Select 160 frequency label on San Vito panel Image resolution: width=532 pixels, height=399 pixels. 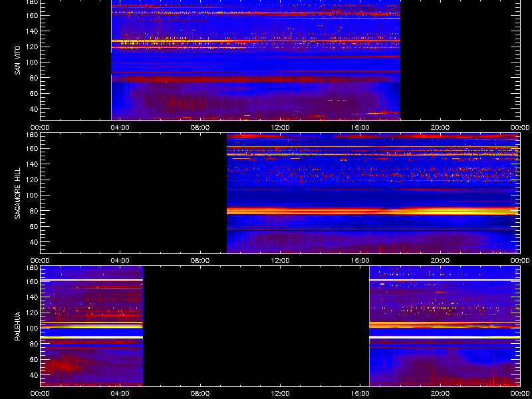(33, 15)
